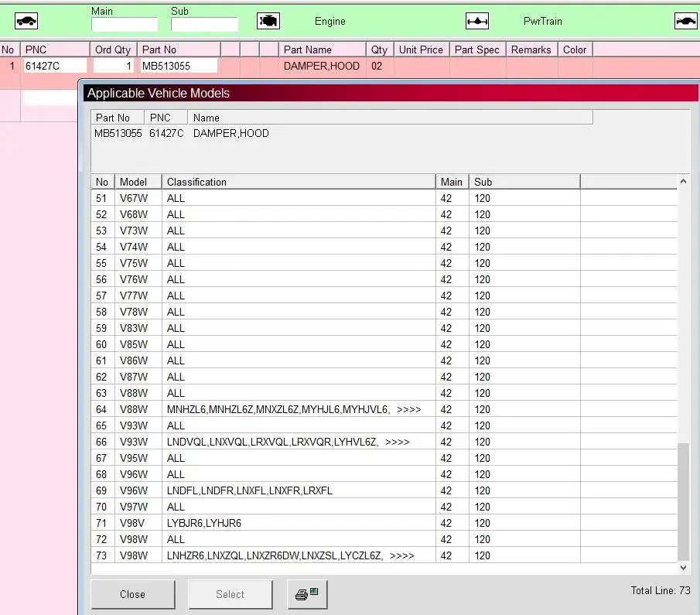Select the DAMPER,HOOD part name cell in parts row
This screenshot has height=615, width=700.
(x=322, y=66)
